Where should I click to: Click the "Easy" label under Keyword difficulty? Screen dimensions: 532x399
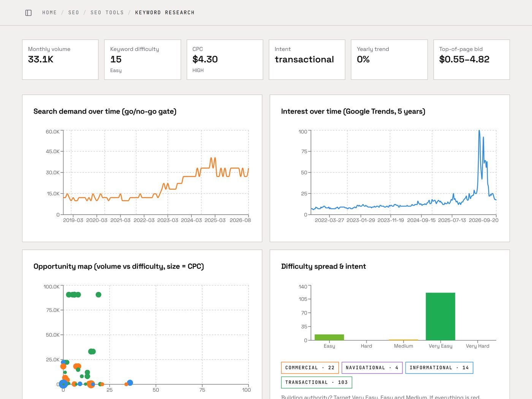[x=116, y=70]
